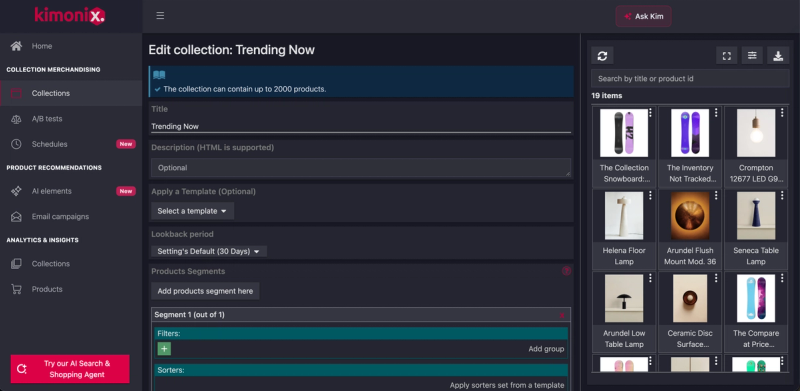Viewport: 800px width, 391px height.
Task: Click Add group link in Filters
Action: click(x=546, y=349)
